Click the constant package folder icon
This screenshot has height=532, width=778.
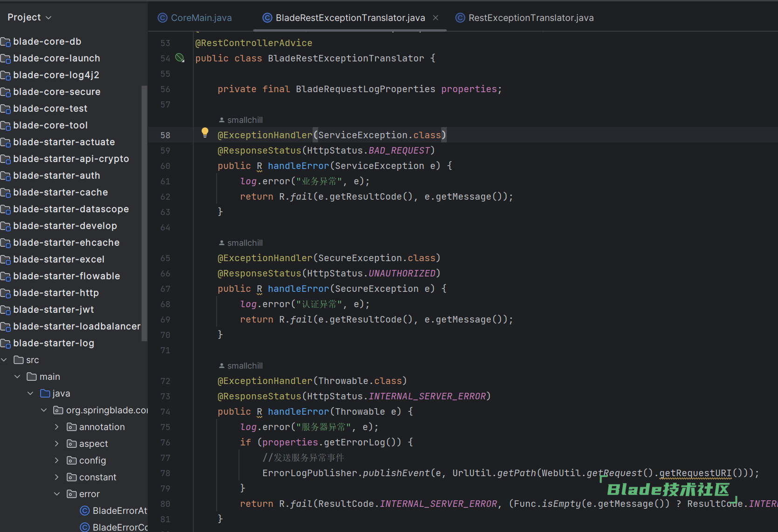72,477
